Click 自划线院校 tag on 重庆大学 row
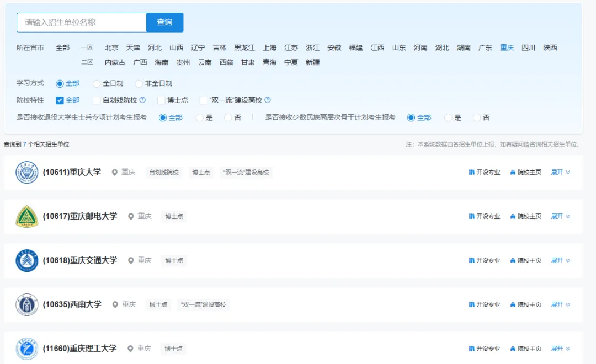Screen dimensions: 596x364 point(164,173)
